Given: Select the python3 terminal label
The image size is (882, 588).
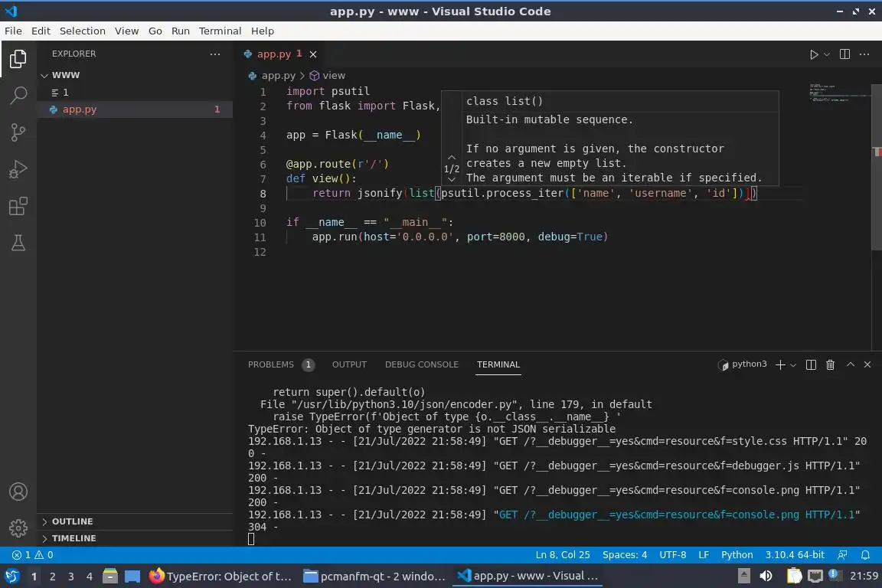Looking at the screenshot, I should coord(743,364).
